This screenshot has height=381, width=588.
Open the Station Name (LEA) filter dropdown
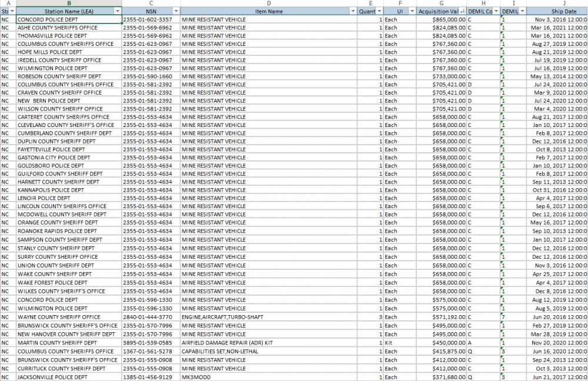[117, 11]
